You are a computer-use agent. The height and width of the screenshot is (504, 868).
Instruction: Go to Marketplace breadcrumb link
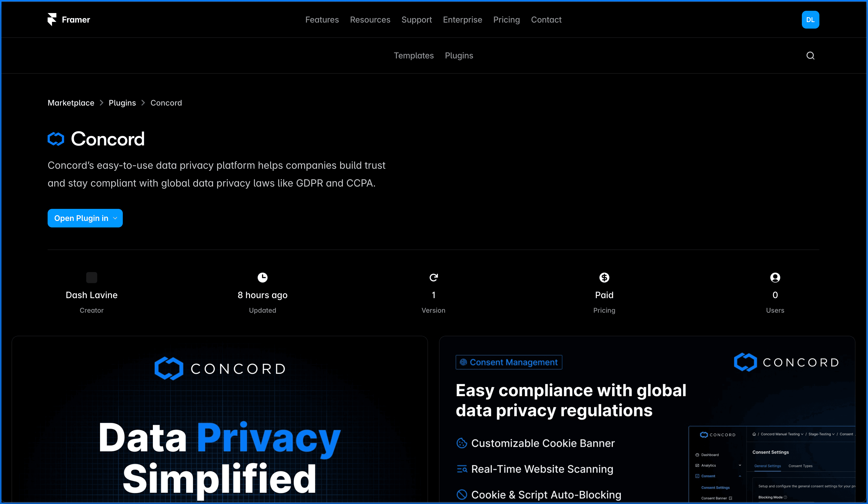[71, 103]
